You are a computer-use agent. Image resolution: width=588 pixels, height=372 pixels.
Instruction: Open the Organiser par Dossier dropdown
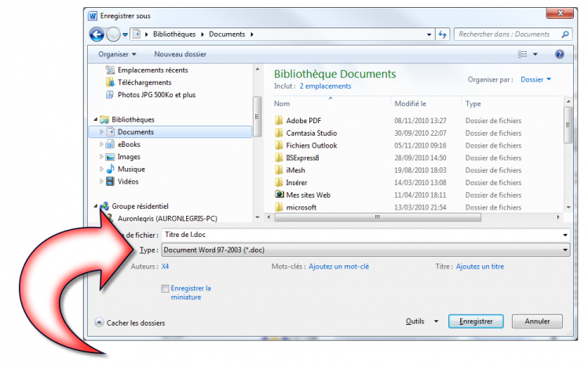[x=536, y=79]
